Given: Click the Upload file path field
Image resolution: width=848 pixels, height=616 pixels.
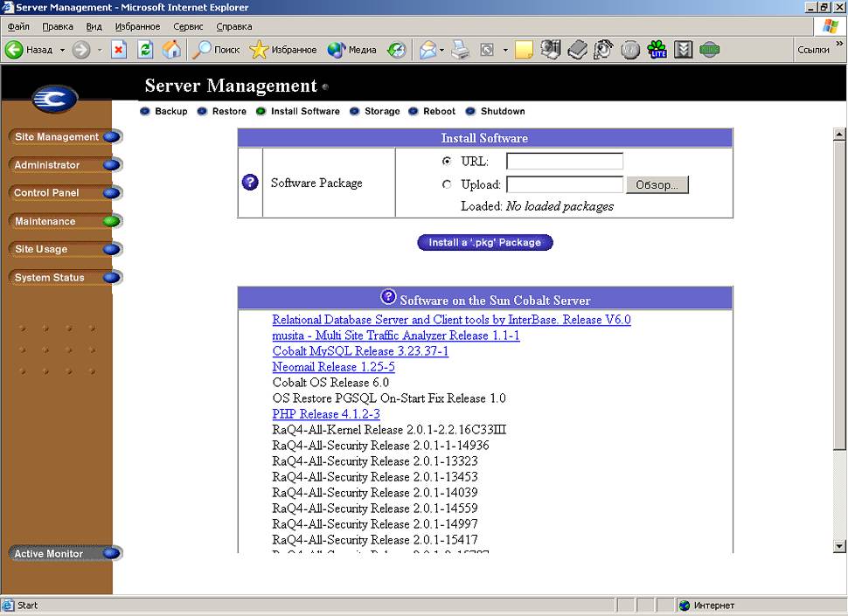Looking at the screenshot, I should (x=565, y=184).
